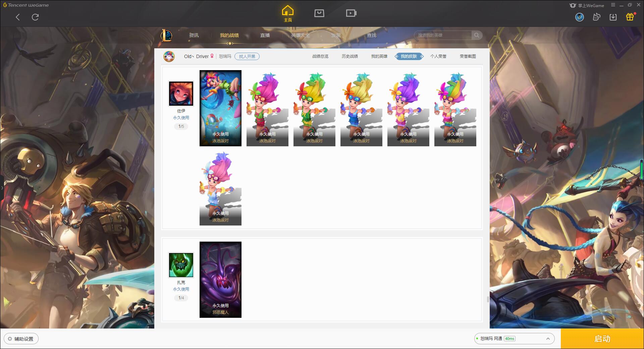Image resolution: width=644 pixels, height=349 pixels.
Task: Click Zac champion portrait 扎克
Action: pyautogui.click(x=181, y=265)
